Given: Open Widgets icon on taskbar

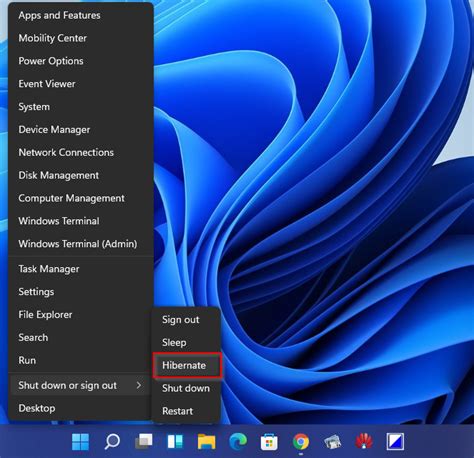Looking at the screenshot, I should [x=175, y=442].
